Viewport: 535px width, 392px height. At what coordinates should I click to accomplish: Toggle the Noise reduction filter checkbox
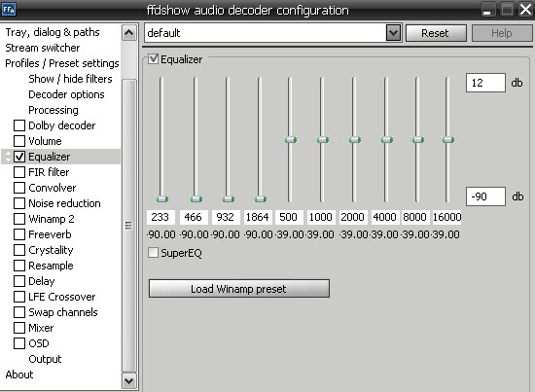click(19, 203)
